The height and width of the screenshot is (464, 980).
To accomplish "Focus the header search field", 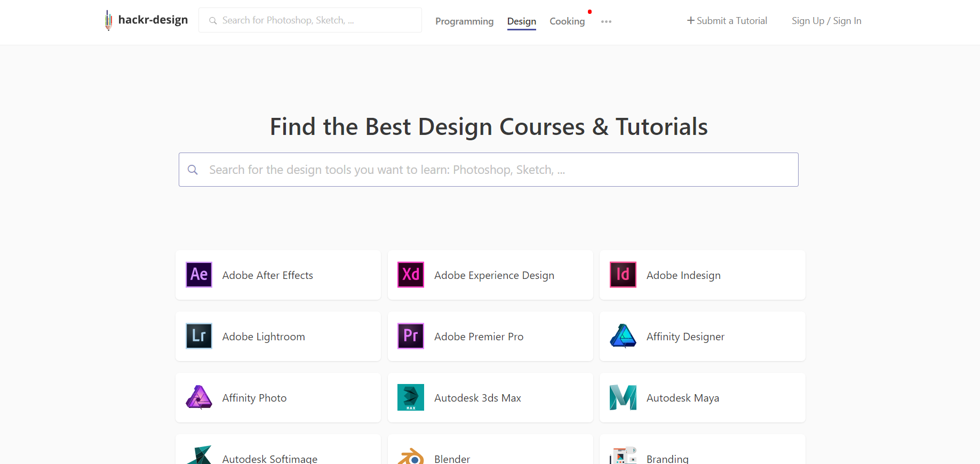I will pos(310,20).
